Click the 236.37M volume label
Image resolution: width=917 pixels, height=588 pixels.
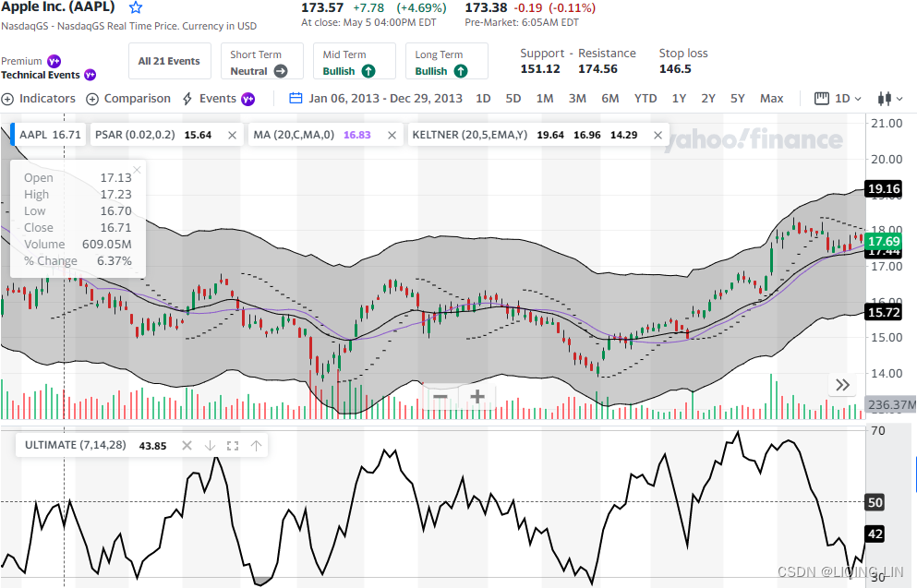coord(891,404)
